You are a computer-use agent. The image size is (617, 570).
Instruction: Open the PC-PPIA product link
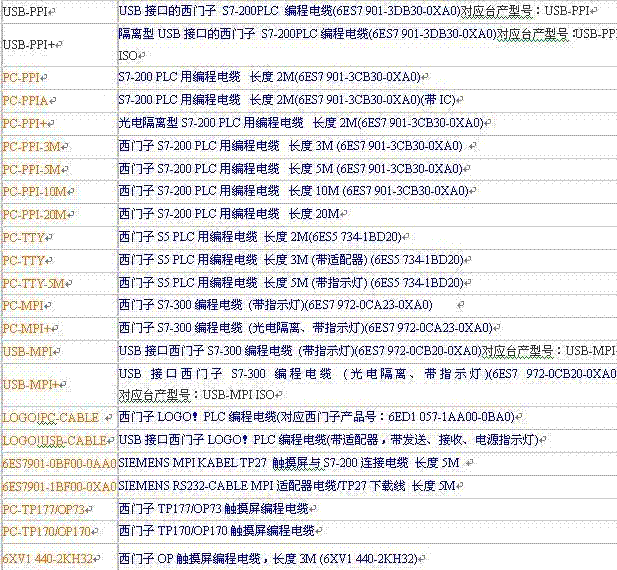pos(27,100)
